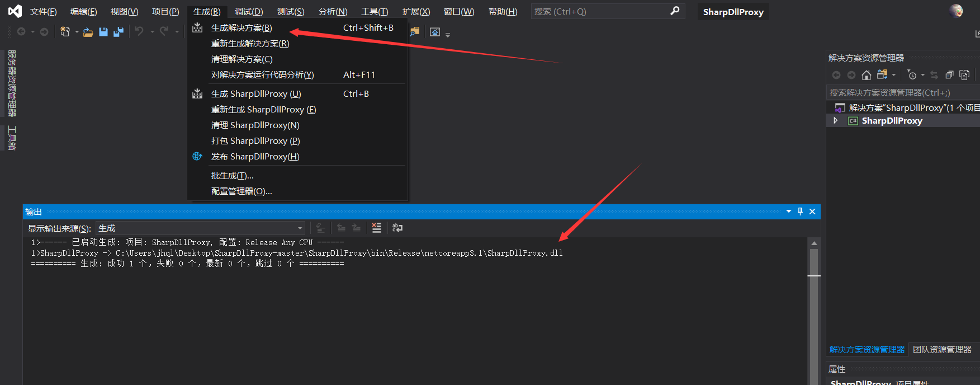
Task: Open the 视图(V) menu
Action: (124, 12)
